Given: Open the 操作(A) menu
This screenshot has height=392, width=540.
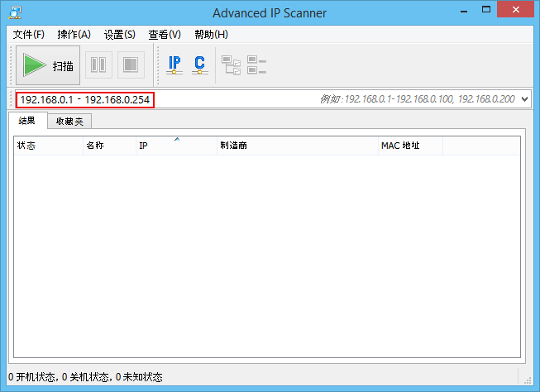Looking at the screenshot, I should pos(74,35).
